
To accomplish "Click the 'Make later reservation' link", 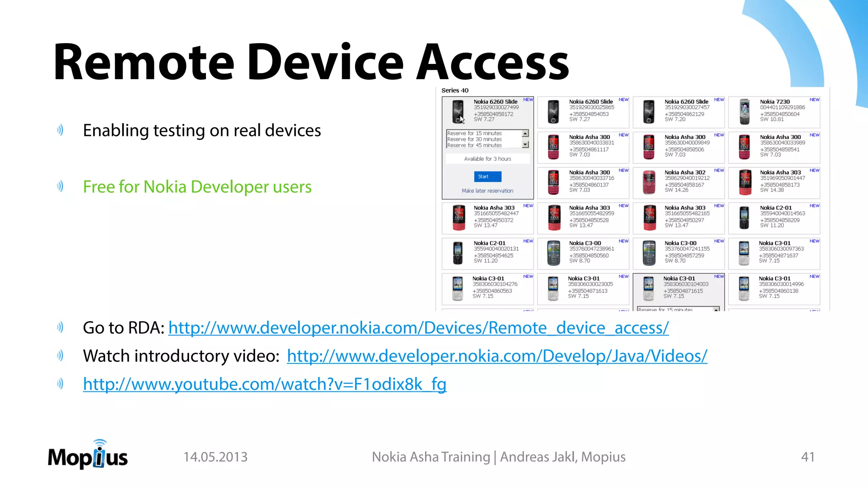I will [x=487, y=191].
